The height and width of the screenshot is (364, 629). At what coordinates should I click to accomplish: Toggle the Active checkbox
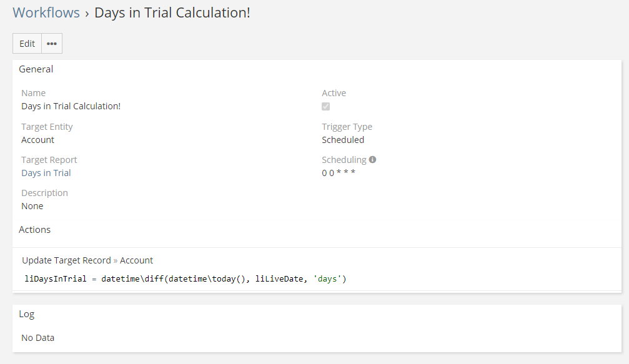(326, 107)
